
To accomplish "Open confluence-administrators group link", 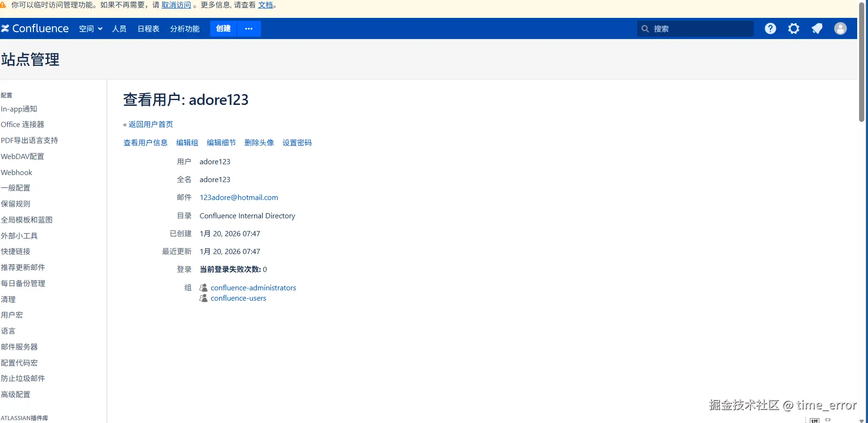I will (253, 287).
